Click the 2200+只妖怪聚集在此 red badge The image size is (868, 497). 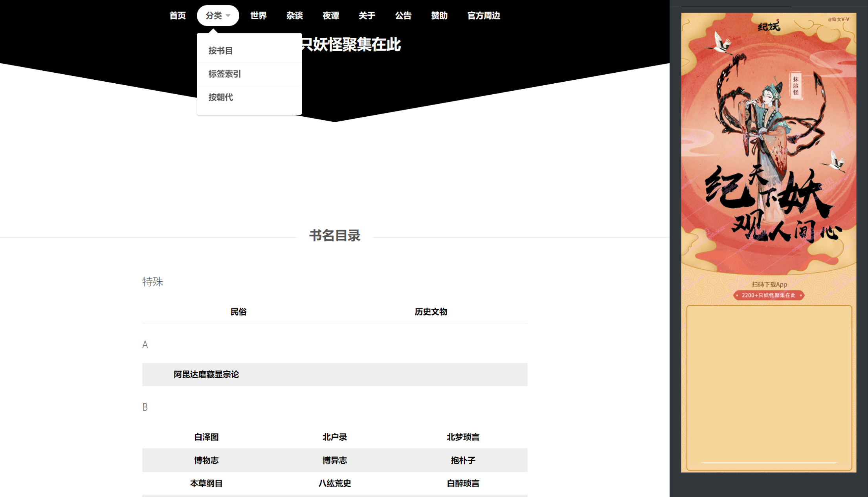coord(768,295)
